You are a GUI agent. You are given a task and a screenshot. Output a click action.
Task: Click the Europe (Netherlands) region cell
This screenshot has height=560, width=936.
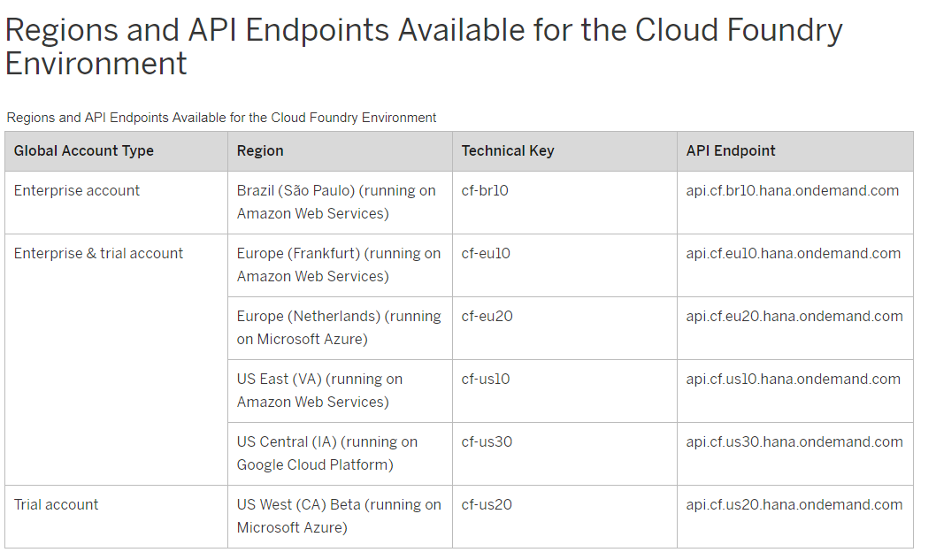338,327
